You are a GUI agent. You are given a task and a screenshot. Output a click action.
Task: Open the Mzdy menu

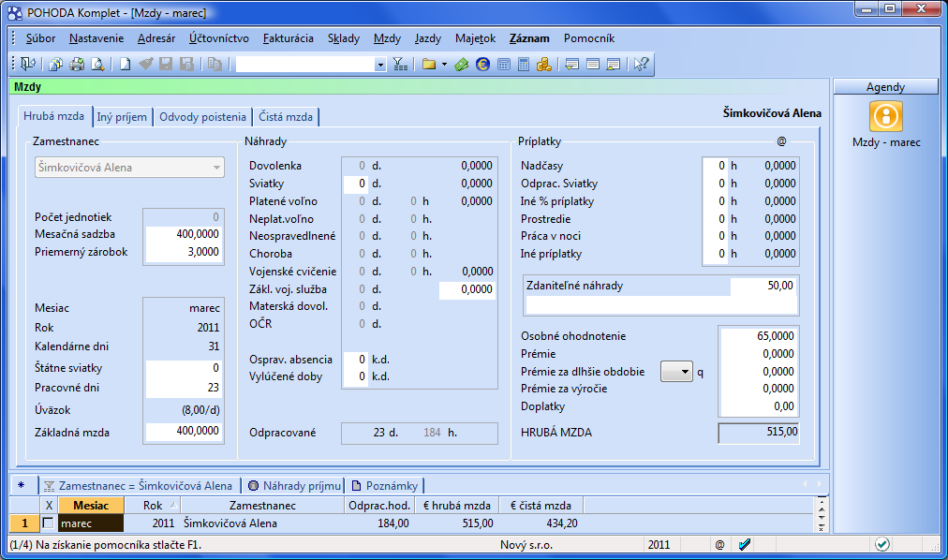pos(387,38)
